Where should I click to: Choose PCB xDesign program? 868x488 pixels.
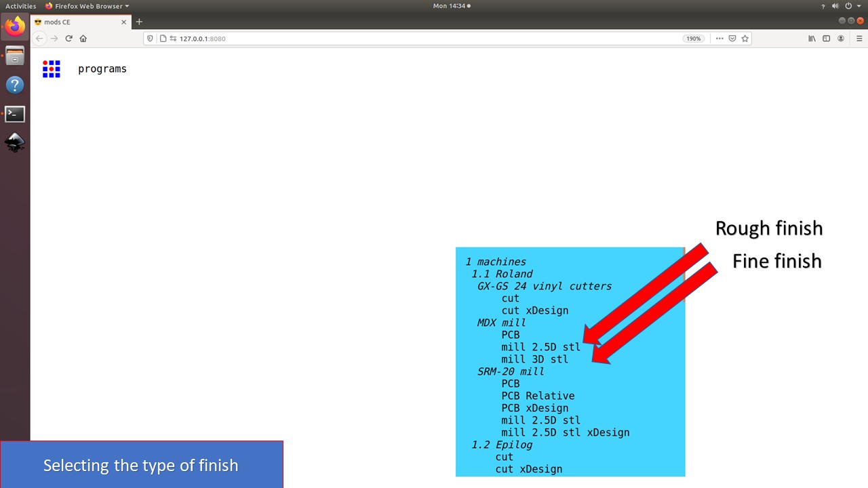click(x=535, y=408)
